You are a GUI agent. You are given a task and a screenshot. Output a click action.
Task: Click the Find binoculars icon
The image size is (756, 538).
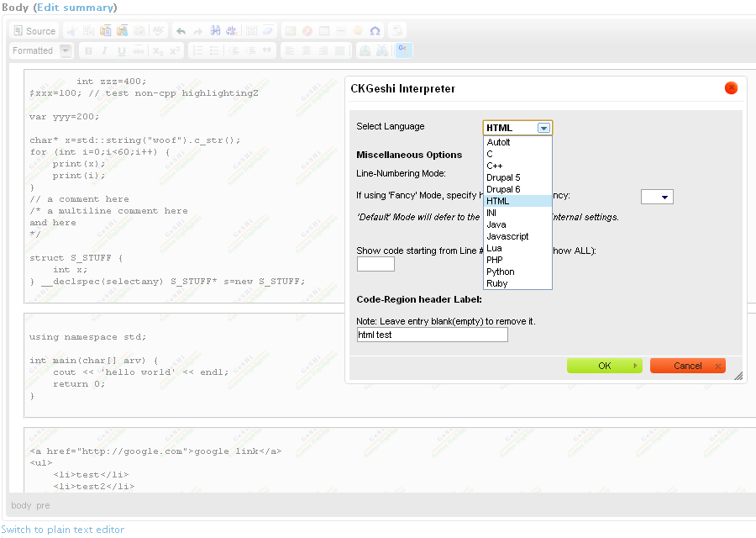click(216, 31)
